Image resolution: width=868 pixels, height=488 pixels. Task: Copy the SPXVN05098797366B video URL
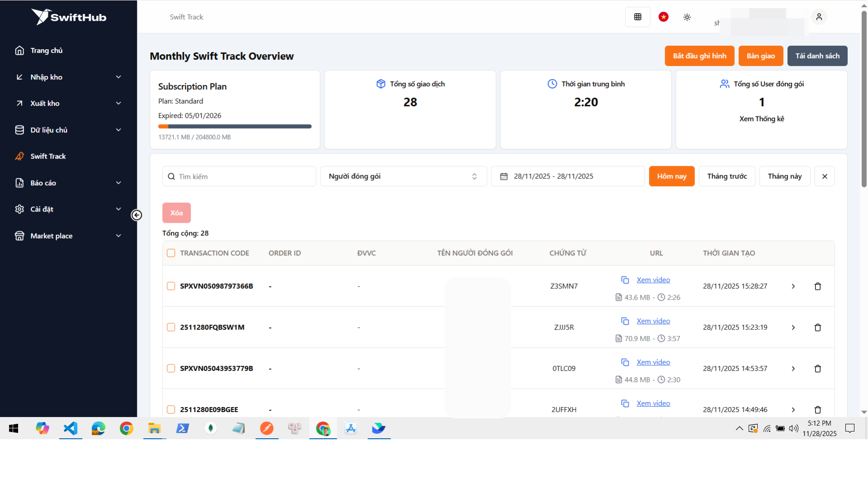tap(625, 280)
